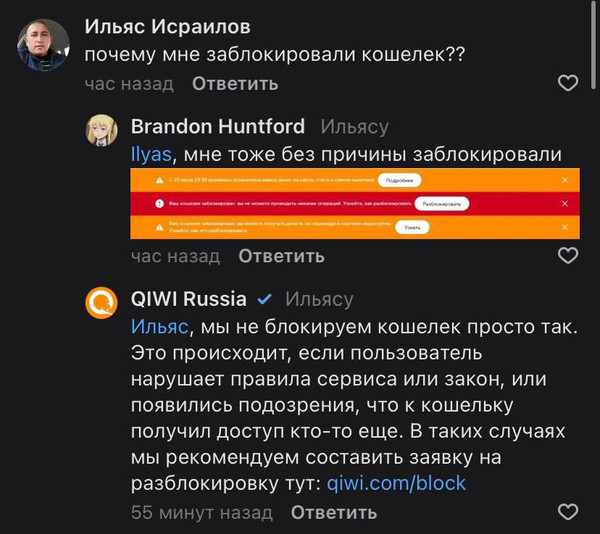The image size is (600, 534).
Task: Click the Ilyas mention in Brandon's reply
Action: point(151,154)
